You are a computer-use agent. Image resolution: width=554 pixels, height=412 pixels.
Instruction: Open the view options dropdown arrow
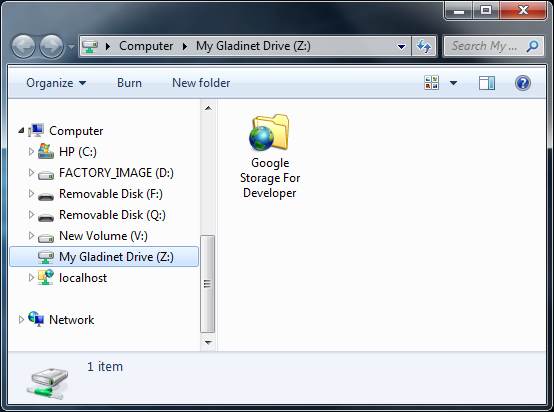click(x=453, y=83)
